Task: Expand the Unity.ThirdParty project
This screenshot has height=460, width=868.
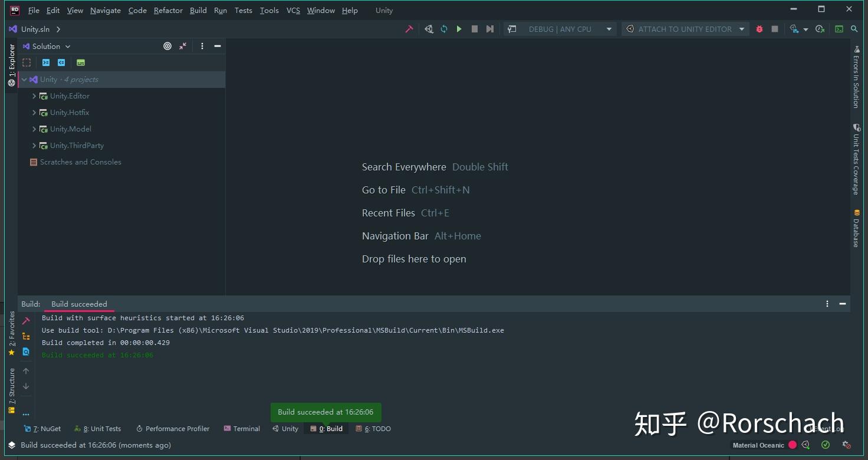Action: tap(34, 146)
